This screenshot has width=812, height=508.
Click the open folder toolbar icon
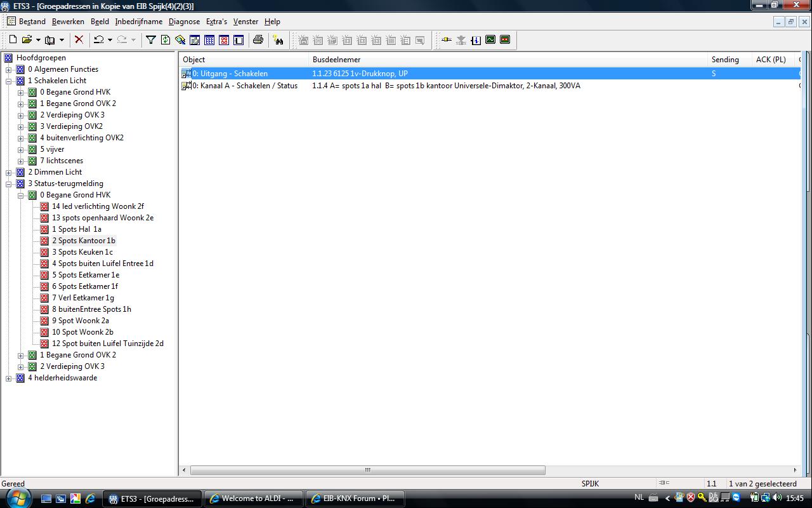pyautogui.click(x=27, y=40)
